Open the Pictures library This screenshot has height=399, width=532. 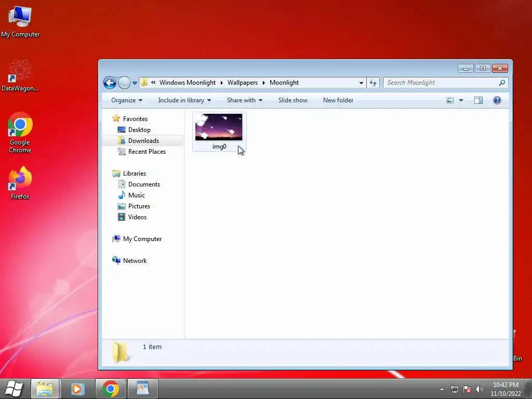click(139, 206)
